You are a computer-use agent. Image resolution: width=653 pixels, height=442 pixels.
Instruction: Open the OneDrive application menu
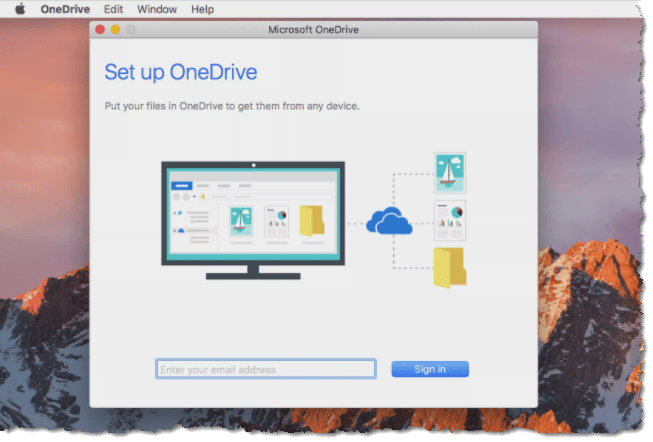click(x=65, y=9)
